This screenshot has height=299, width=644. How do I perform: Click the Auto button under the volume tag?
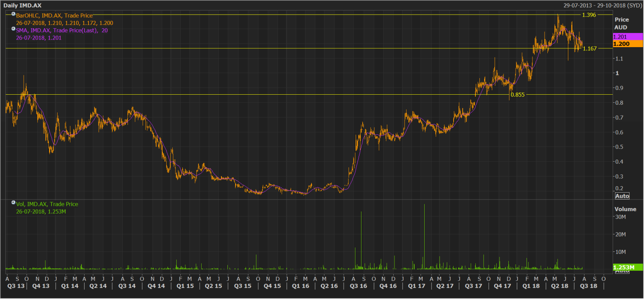(622, 271)
